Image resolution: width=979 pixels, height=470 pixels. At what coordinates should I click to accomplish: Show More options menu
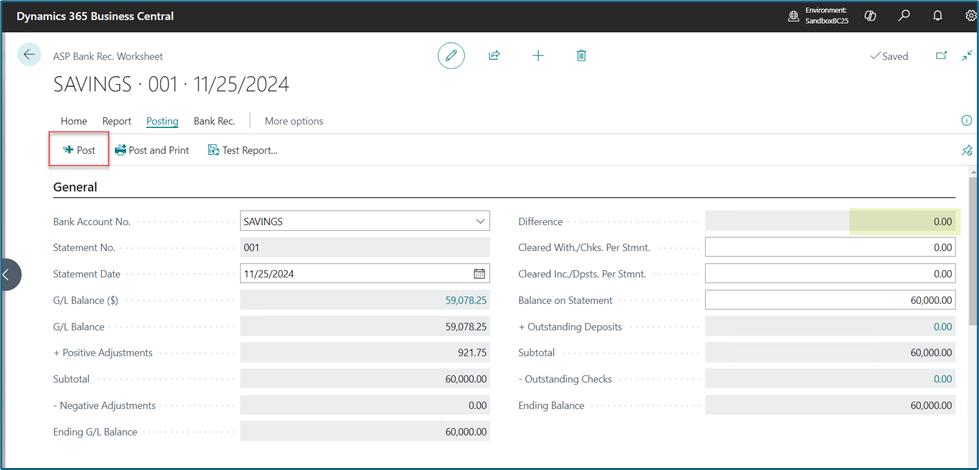tap(294, 121)
